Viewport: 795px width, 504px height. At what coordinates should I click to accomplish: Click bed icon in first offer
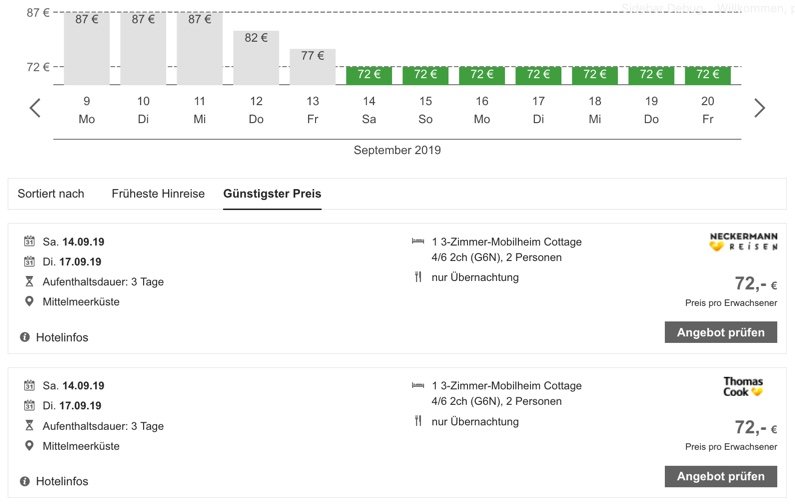click(418, 242)
